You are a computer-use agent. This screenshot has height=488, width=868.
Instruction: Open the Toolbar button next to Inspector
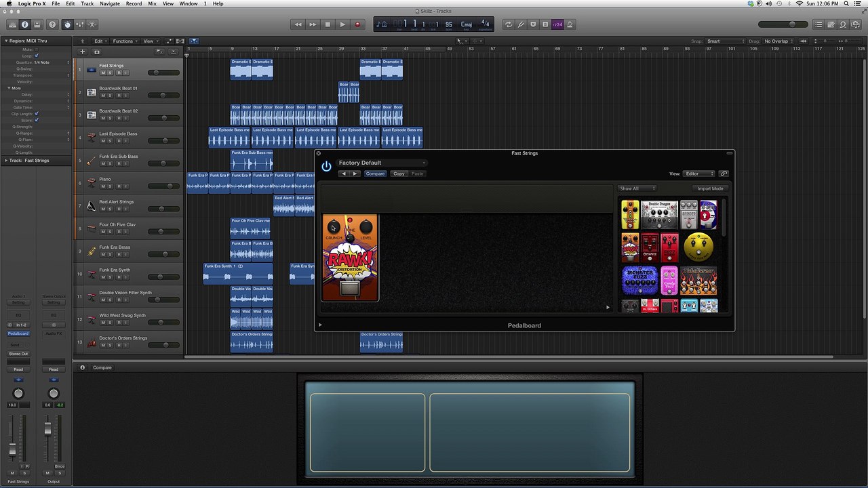pyautogui.click(x=37, y=24)
